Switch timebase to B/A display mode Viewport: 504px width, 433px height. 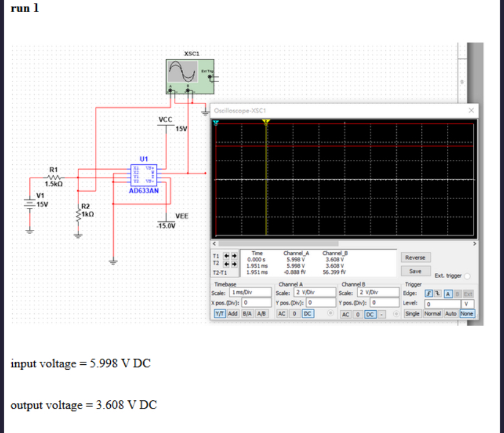point(247,313)
